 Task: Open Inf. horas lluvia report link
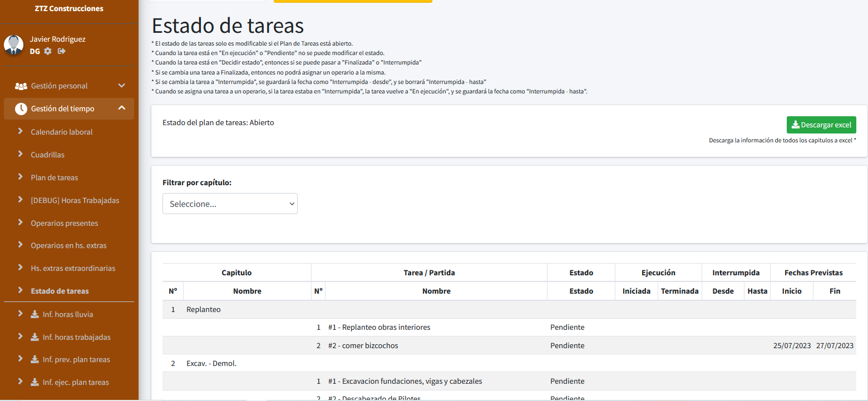pos(68,315)
